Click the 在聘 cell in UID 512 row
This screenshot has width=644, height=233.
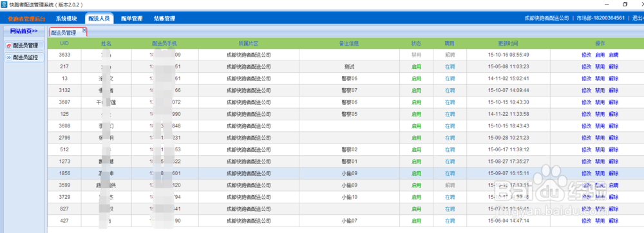pyautogui.click(x=450, y=150)
